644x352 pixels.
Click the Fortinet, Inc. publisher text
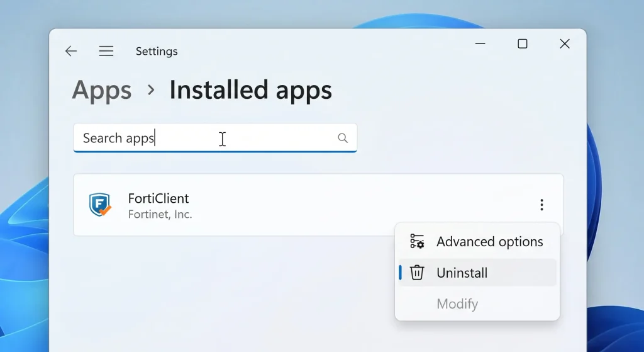point(160,214)
